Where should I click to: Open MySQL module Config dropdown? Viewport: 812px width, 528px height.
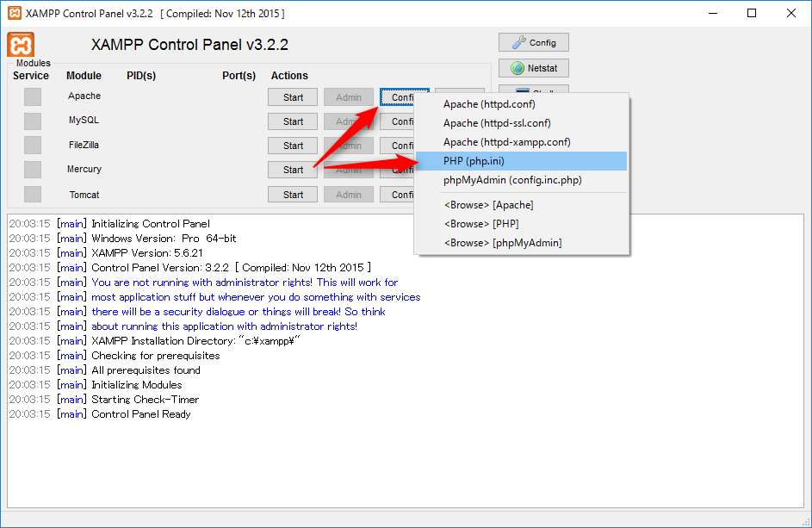pos(398,121)
